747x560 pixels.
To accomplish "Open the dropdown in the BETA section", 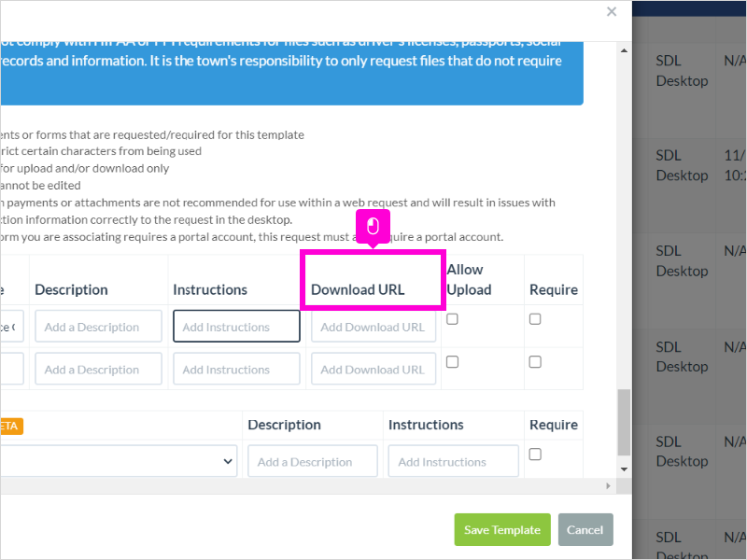I will coord(119,461).
